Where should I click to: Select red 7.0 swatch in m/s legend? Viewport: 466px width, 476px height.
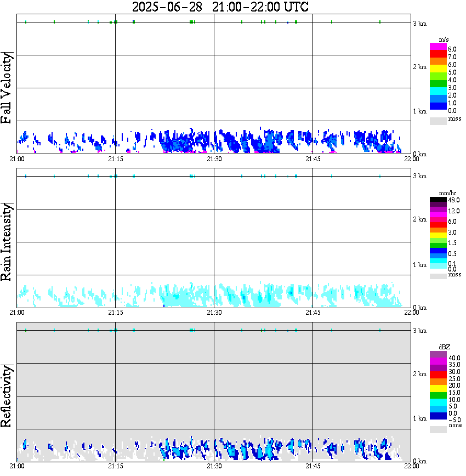point(438,54)
